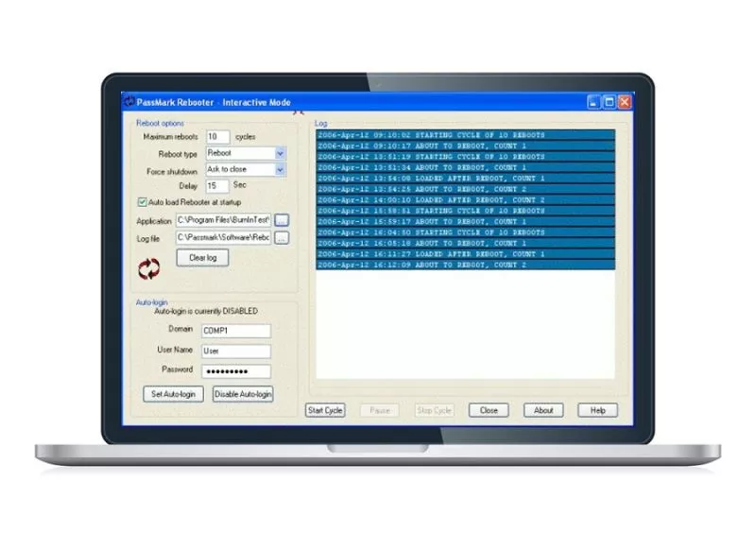This screenshot has height=549, width=756.
Task: Click the greyed-out Stop Cycle button
Action: point(435,410)
